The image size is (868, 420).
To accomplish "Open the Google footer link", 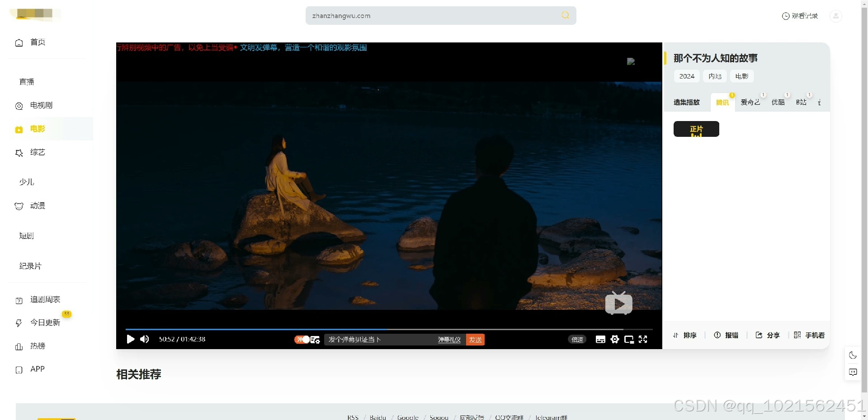I will coord(408,417).
